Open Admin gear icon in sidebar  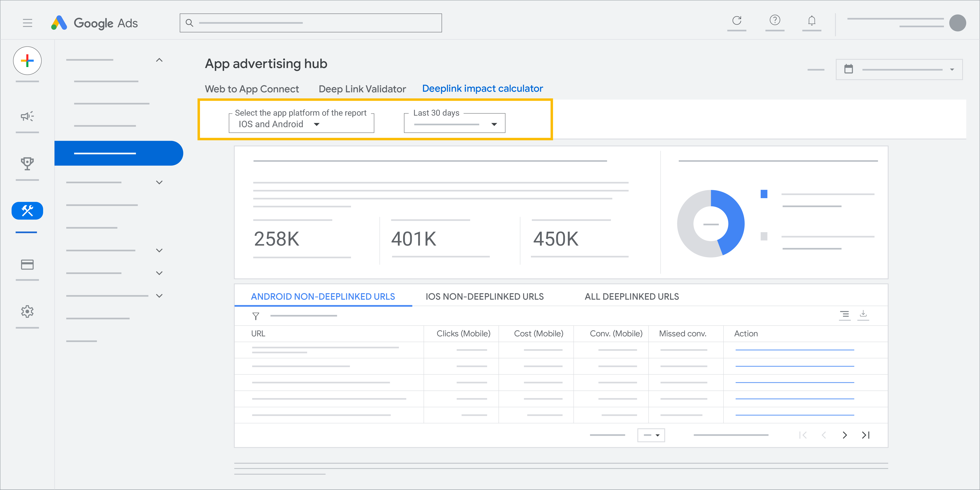pyautogui.click(x=27, y=312)
